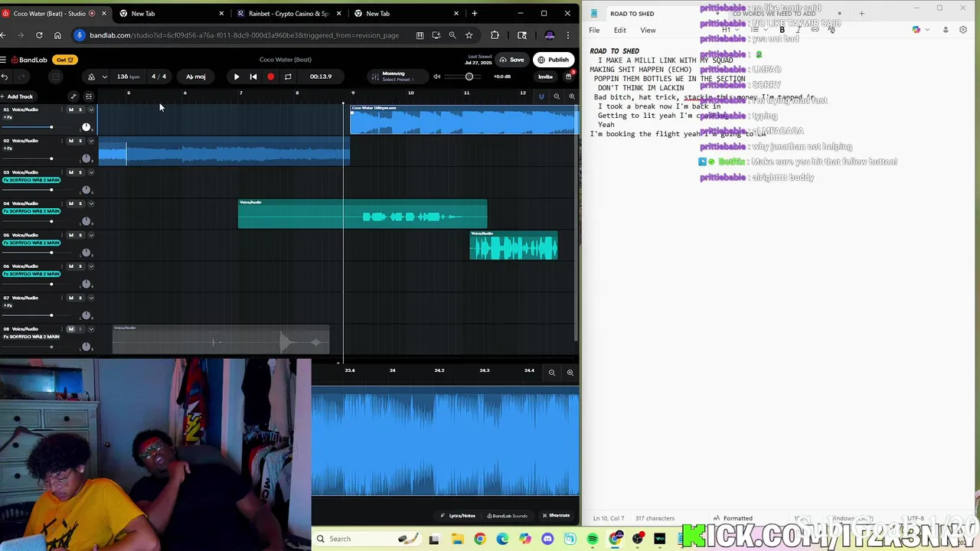Open Spotify from the taskbar
Image resolution: width=980 pixels, height=551 pixels.
pos(593,539)
